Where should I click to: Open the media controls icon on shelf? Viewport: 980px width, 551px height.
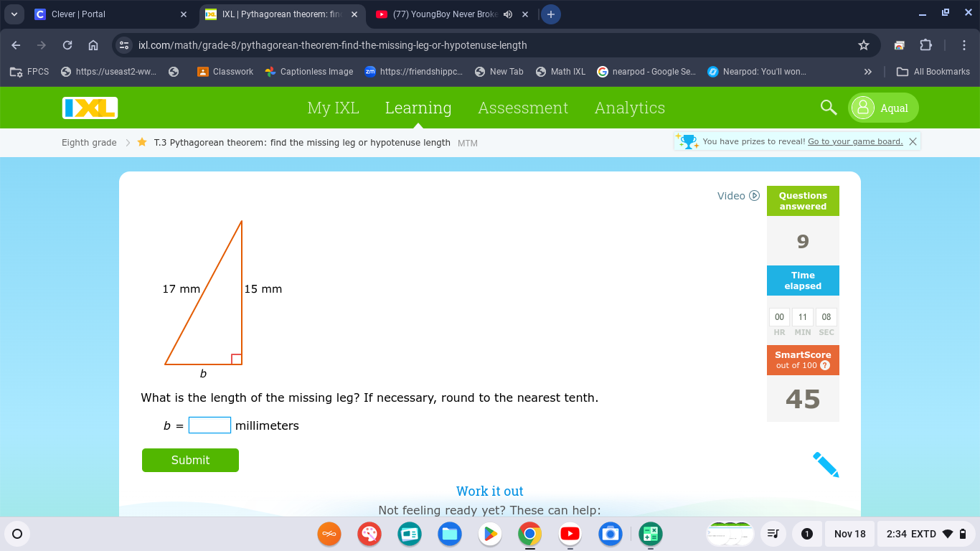tap(773, 534)
